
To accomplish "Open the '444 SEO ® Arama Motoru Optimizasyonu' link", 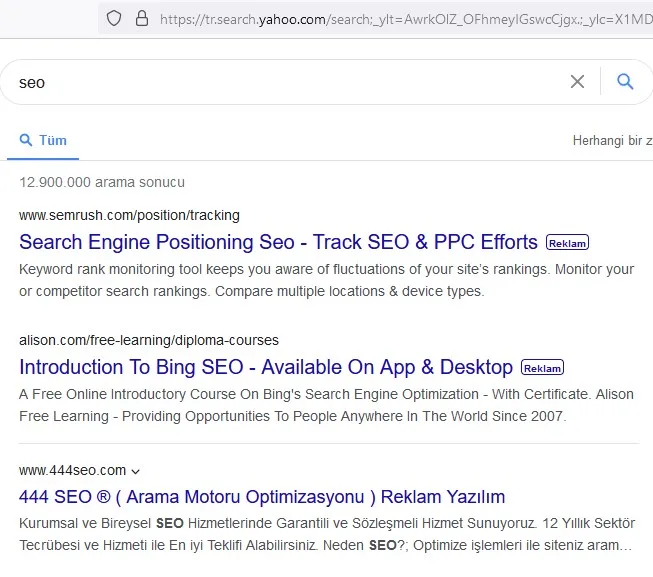I will 262,497.
